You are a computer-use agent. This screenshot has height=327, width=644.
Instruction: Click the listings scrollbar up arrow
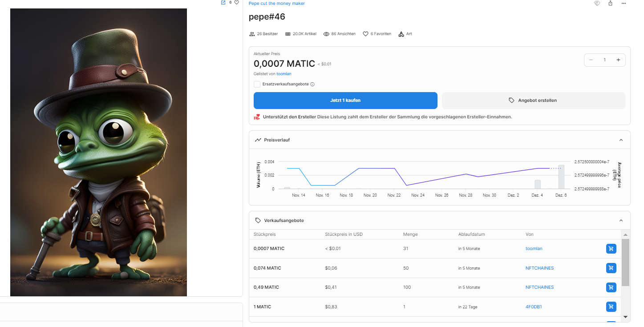625,234
